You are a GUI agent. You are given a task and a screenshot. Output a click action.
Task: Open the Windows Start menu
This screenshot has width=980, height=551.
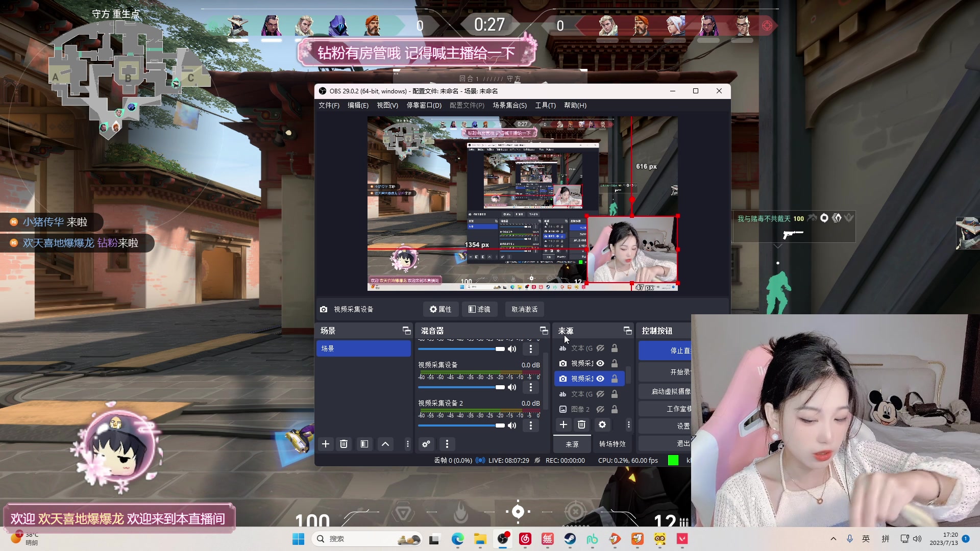(x=299, y=539)
